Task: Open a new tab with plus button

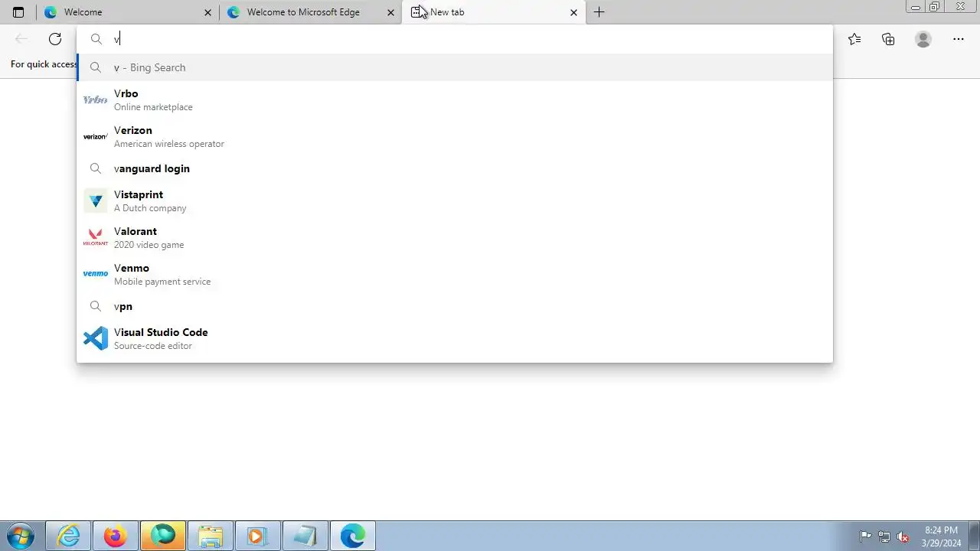Action: [599, 12]
